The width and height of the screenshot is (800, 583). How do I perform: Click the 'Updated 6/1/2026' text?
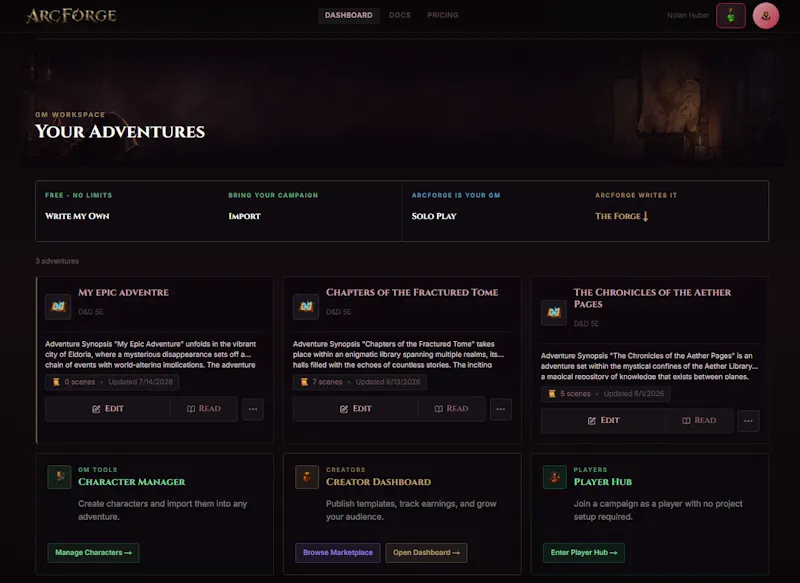(634, 394)
